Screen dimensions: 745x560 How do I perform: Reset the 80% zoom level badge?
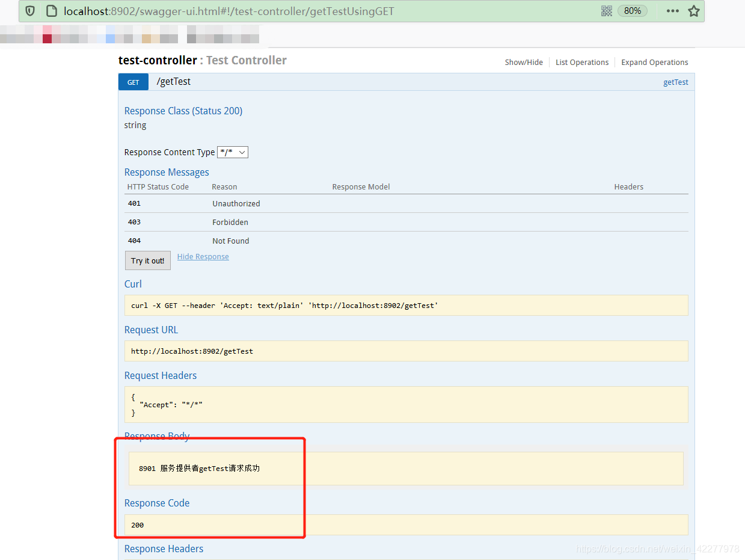[633, 11]
